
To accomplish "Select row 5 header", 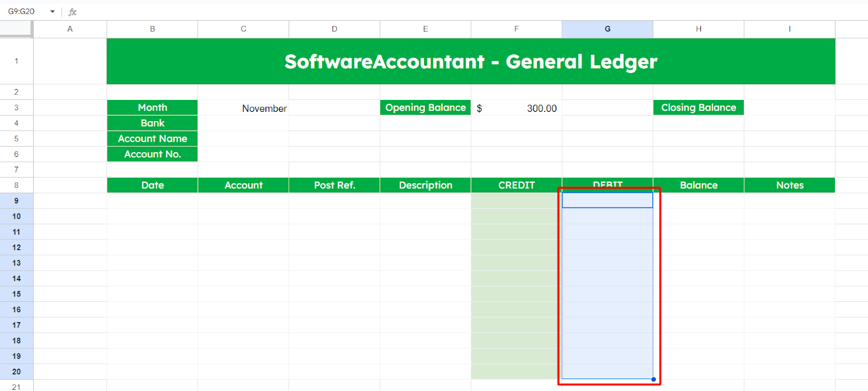I will tap(16, 138).
